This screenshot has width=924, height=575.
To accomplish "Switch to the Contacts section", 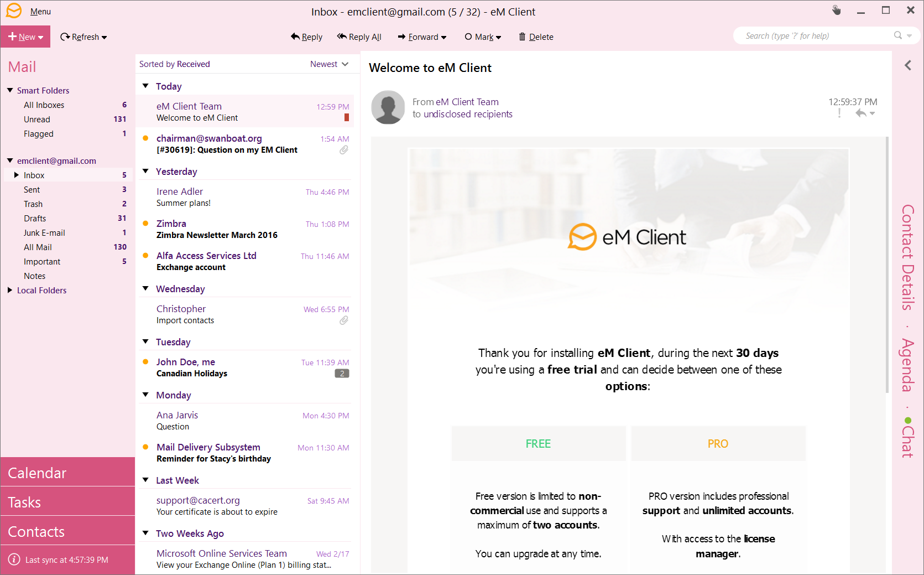I will [x=67, y=531].
